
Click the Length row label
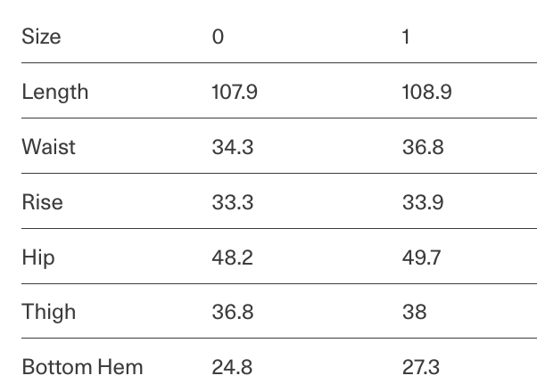55,92
